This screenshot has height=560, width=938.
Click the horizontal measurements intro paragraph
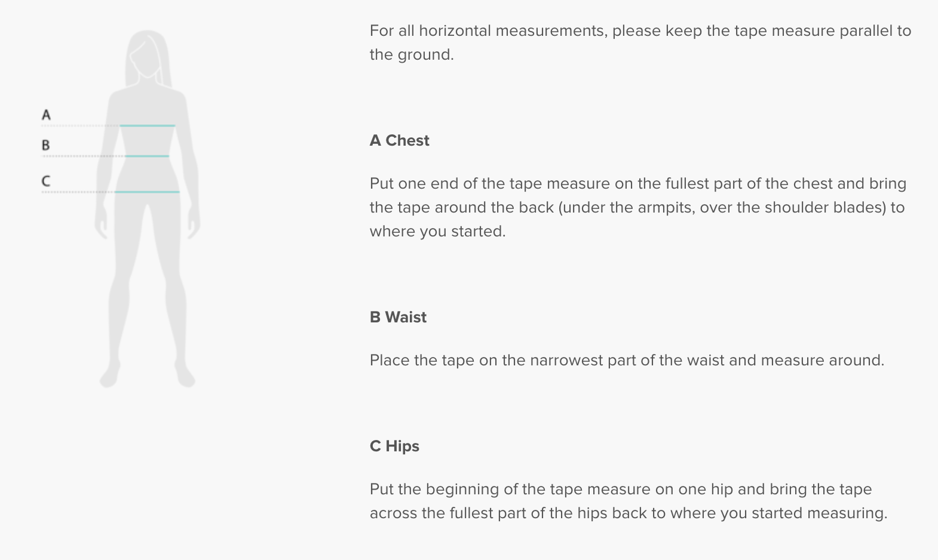(640, 42)
